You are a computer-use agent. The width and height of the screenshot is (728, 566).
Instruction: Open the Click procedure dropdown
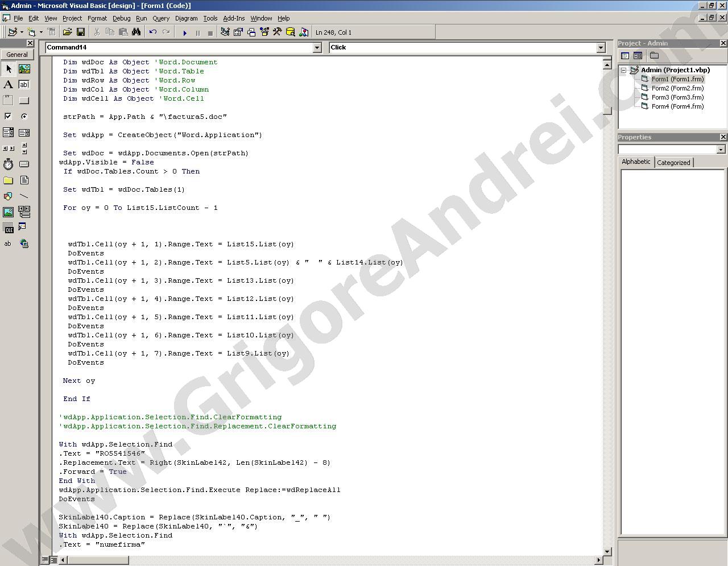coord(601,48)
